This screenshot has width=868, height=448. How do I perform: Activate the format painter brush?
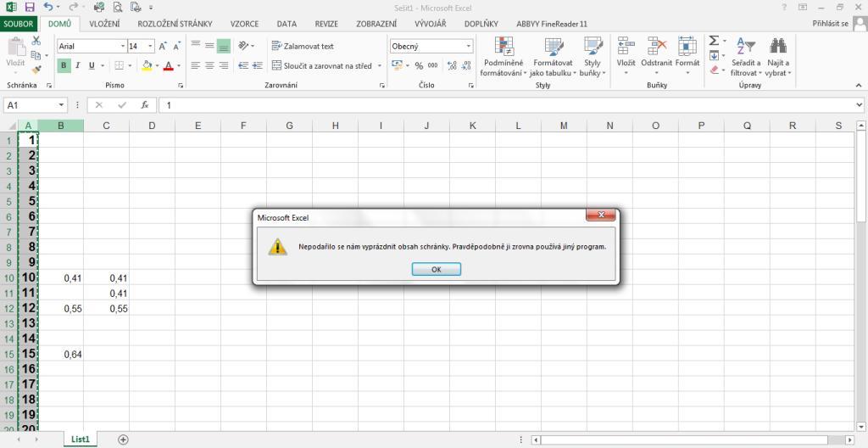[x=36, y=70]
